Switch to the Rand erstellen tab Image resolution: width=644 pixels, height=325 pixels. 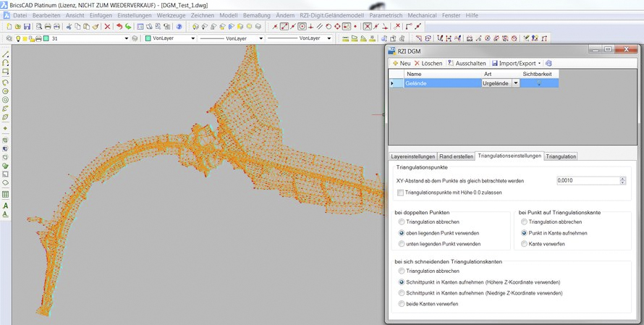(x=457, y=156)
